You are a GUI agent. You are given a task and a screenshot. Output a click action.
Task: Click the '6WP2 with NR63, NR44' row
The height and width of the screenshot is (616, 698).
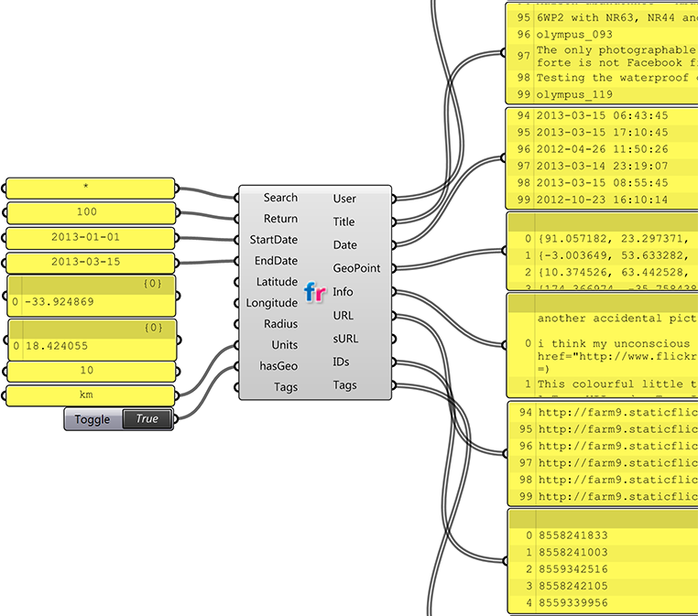[x=603, y=17]
